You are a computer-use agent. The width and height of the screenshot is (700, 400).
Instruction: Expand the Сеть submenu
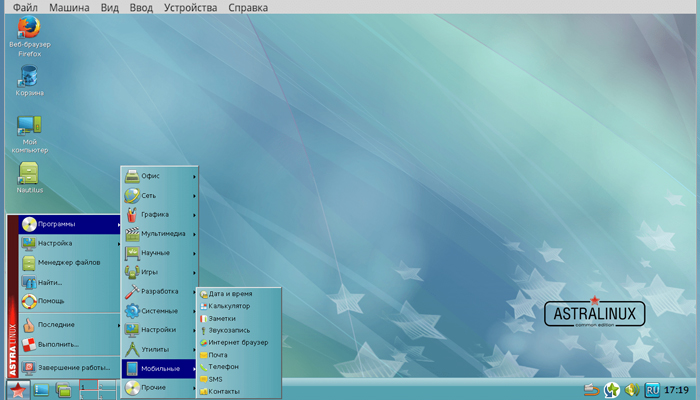[160, 196]
